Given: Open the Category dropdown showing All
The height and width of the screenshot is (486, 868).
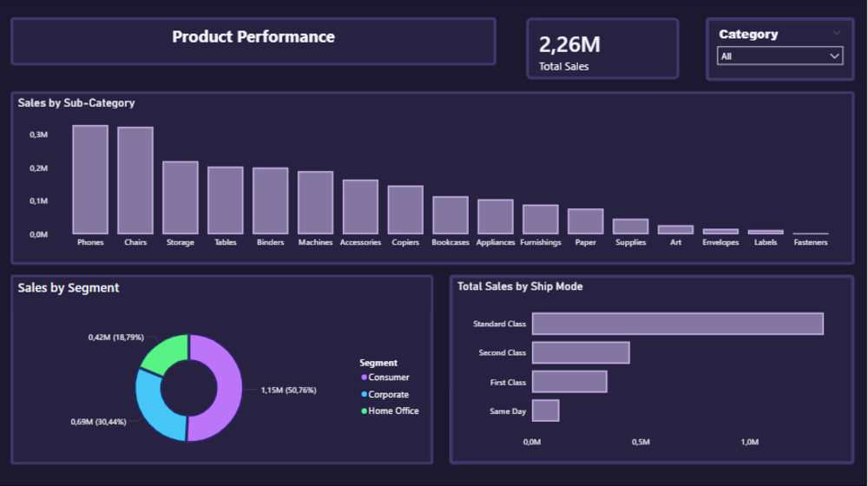Looking at the screenshot, I should coord(779,56).
